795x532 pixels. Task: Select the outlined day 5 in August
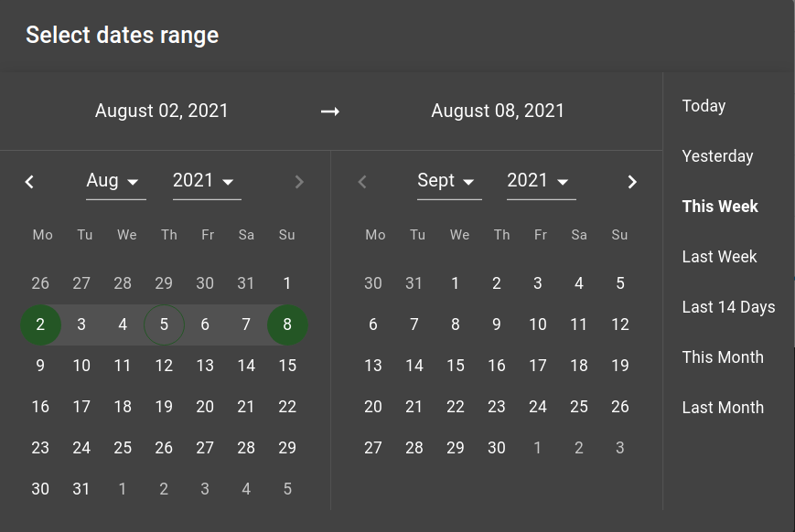pyautogui.click(x=164, y=325)
